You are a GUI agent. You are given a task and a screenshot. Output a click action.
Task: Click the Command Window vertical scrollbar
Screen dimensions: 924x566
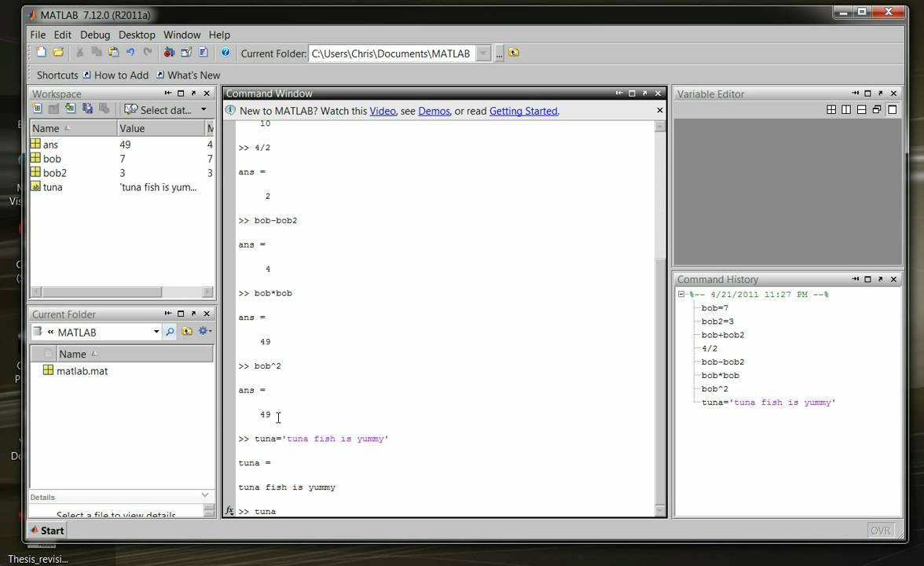click(x=660, y=318)
